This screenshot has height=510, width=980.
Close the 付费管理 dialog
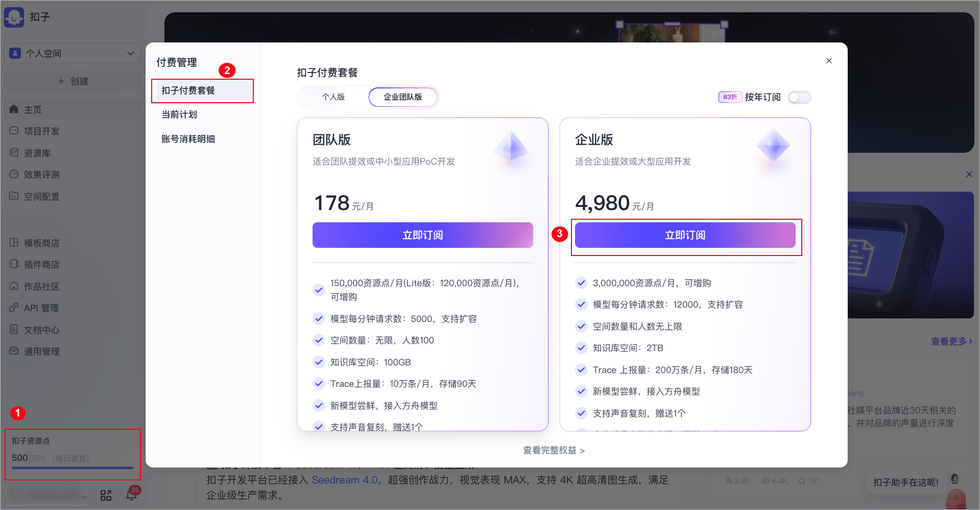pos(829,61)
